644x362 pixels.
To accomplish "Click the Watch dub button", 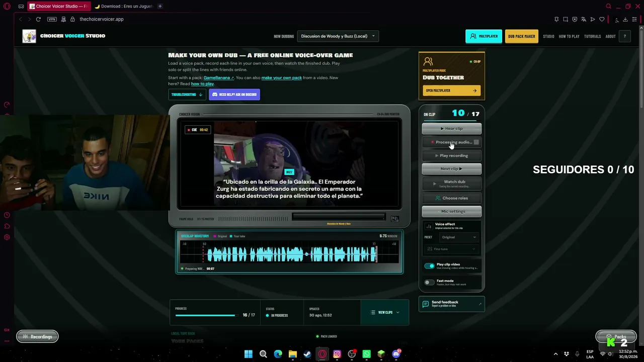I will point(452,184).
